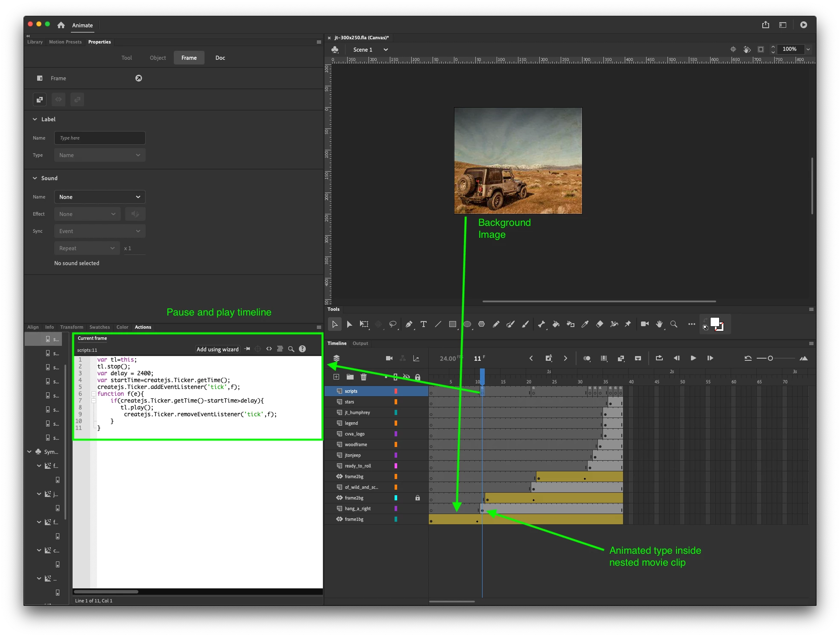Click the insert keyframe button
Screen dimensions: 840x637
(549, 358)
